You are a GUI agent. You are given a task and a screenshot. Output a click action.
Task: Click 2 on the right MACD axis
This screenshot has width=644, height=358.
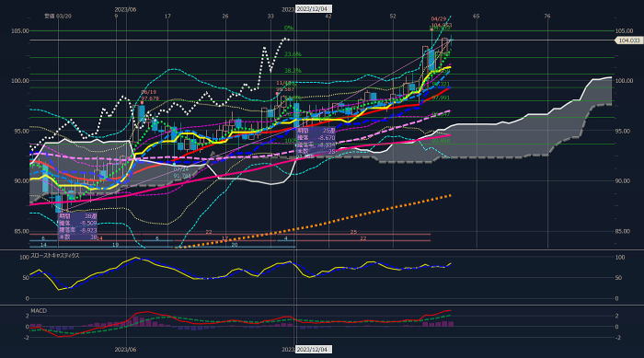616,316
